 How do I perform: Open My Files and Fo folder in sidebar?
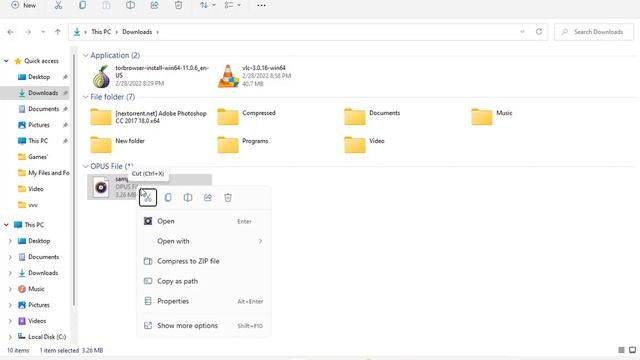[48, 173]
